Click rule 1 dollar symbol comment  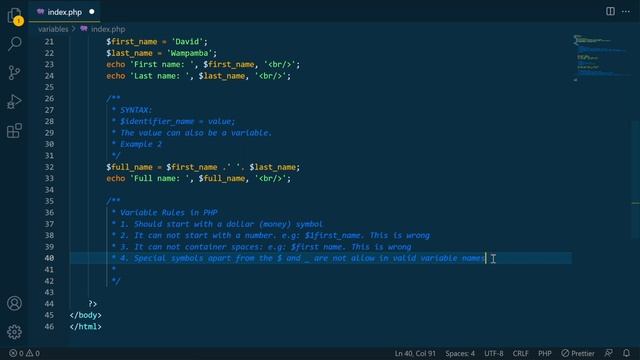[217, 224]
